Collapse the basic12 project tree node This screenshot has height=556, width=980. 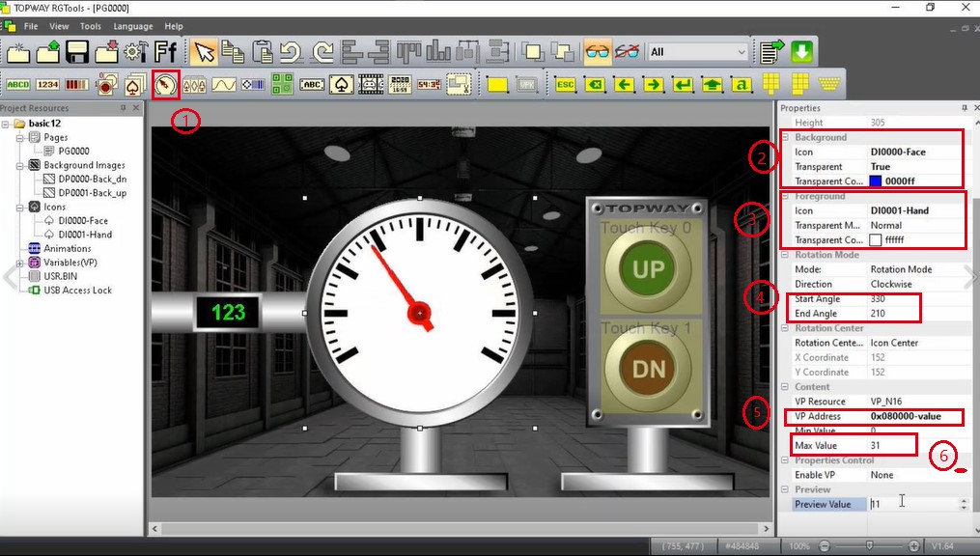pos(6,124)
